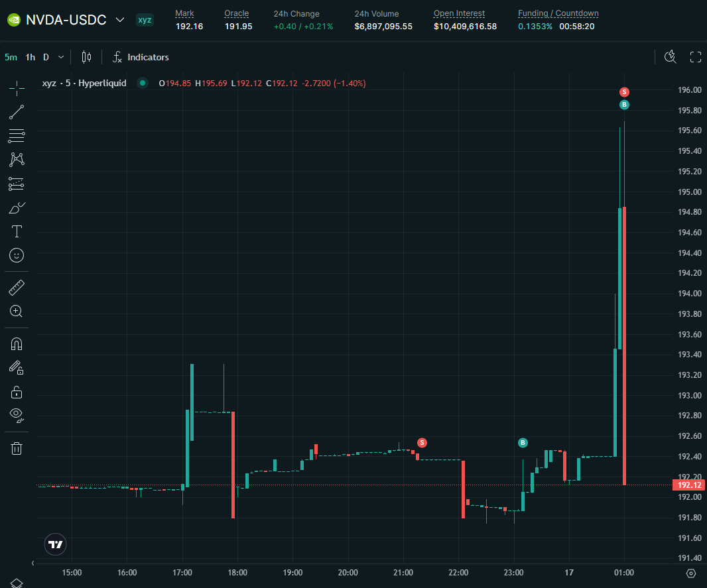Open the candlestick chart style selector
The height and width of the screenshot is (588, 707).
pos(87,57)
